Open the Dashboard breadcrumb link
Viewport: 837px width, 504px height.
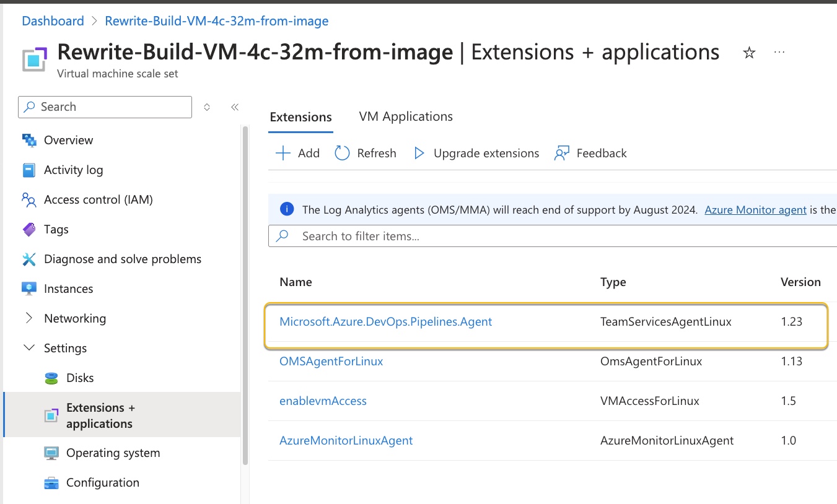tap(53, 21)
